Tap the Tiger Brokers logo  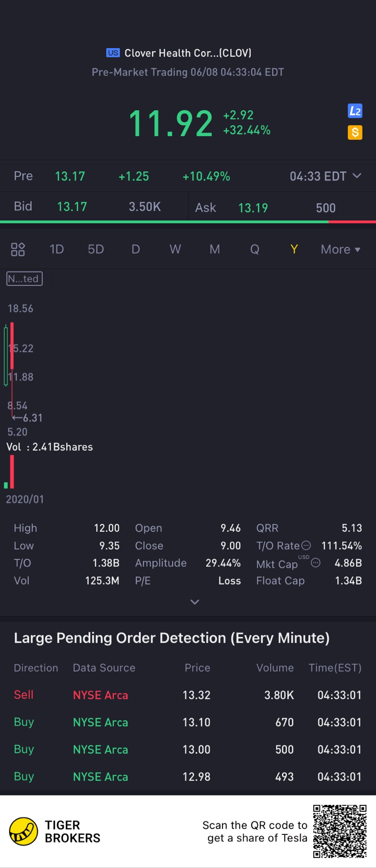55,831
